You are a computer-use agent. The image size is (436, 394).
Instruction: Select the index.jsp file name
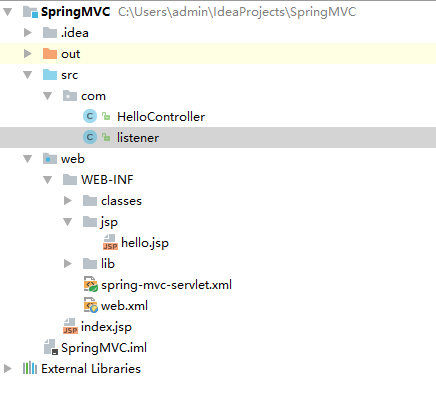pos(106,327)
